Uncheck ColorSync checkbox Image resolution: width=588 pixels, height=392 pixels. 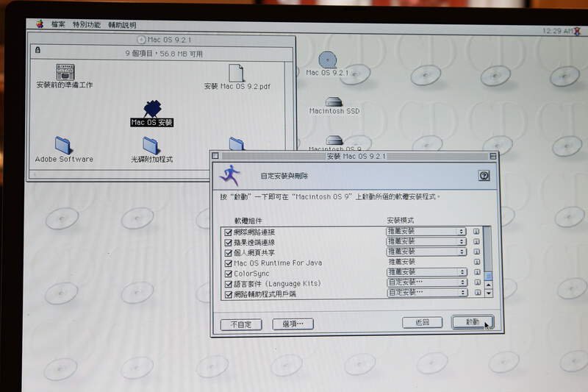coord(228,274)
